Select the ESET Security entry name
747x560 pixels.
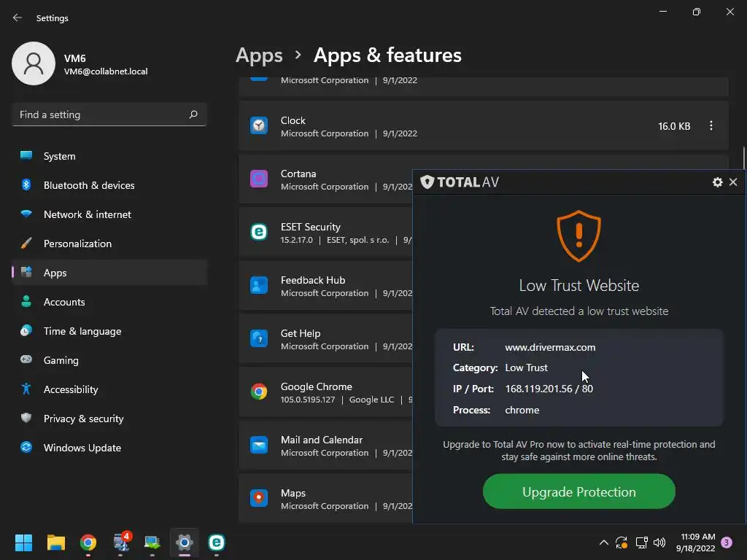point(311,227)
